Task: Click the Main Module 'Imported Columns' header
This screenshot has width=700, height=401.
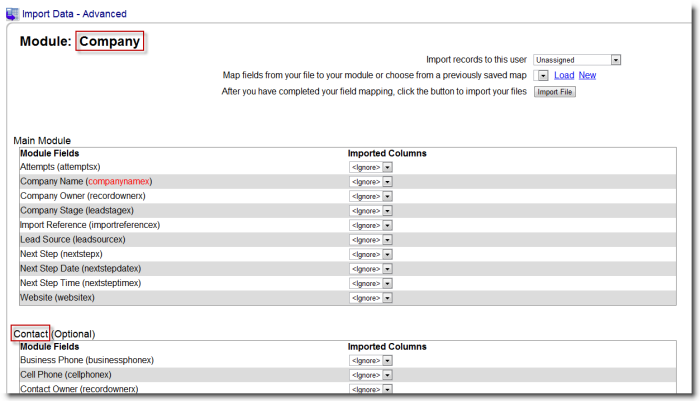Action: pyautogui.click(x=387, y=153)
